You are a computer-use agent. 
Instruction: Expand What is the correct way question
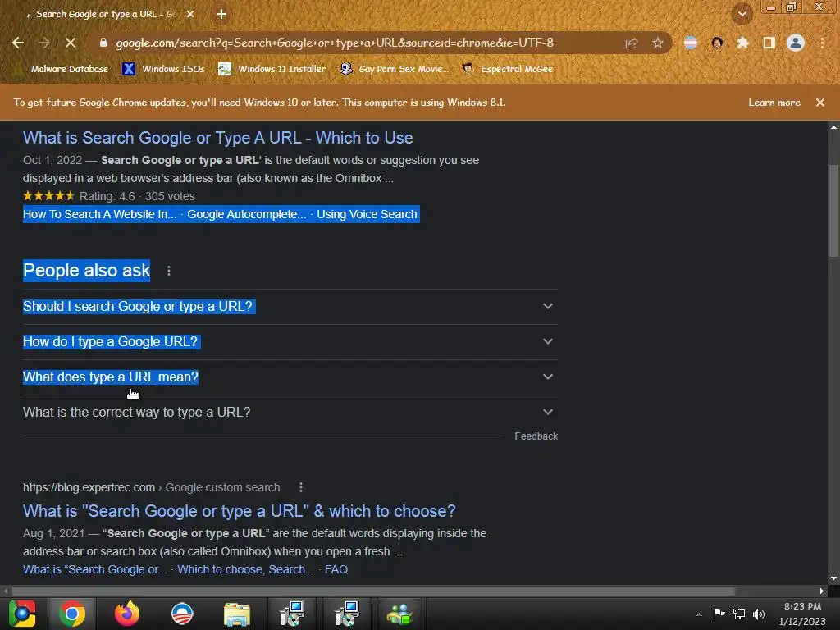tap(290, 413)
